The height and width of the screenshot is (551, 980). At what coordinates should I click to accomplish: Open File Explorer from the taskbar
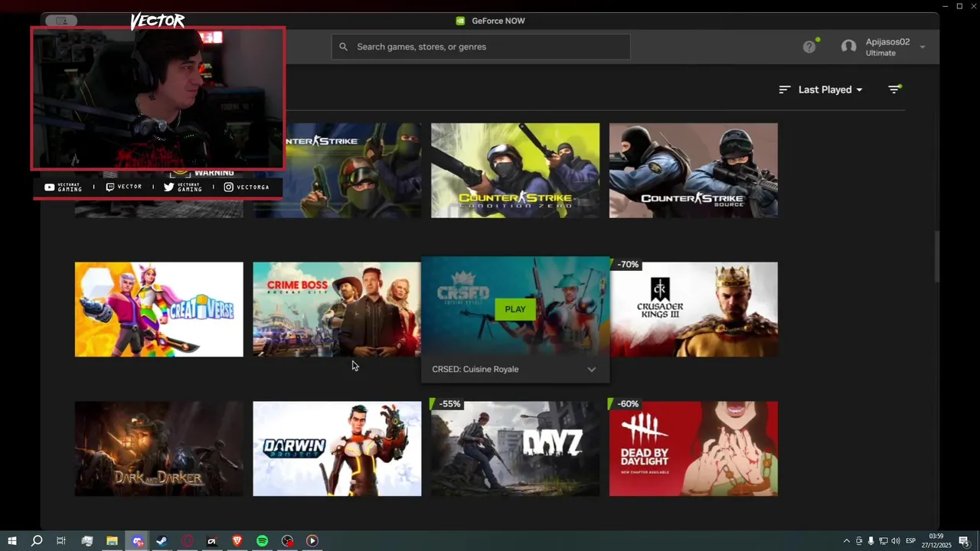pos(112,541)
